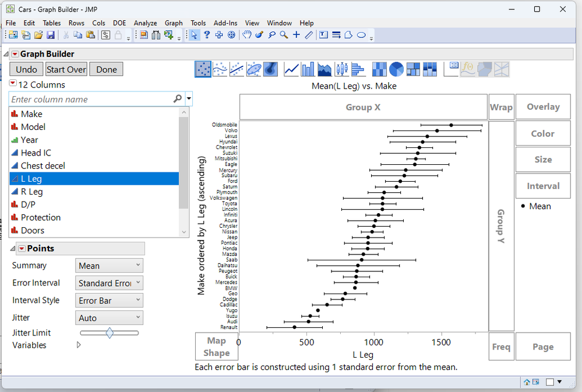Select the Polygon shape tool
This screenshot has height=392, width=582.
348,35
